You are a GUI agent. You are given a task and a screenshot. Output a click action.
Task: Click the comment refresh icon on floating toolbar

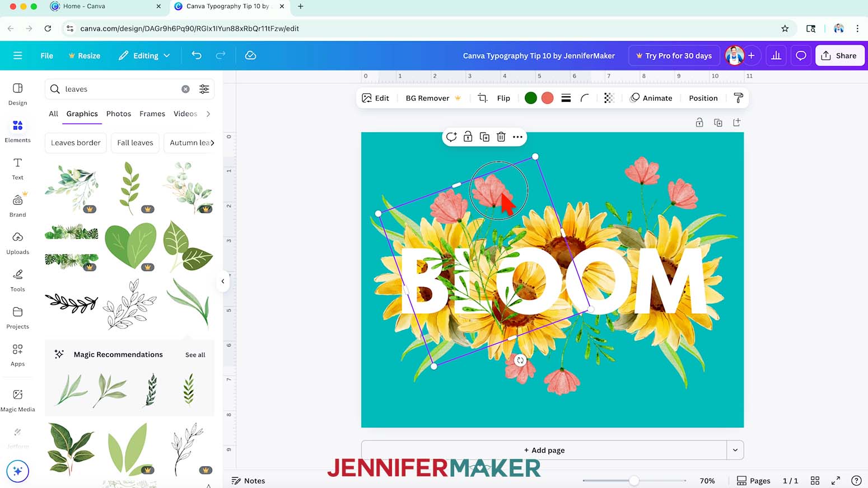[x=451, y=137]
